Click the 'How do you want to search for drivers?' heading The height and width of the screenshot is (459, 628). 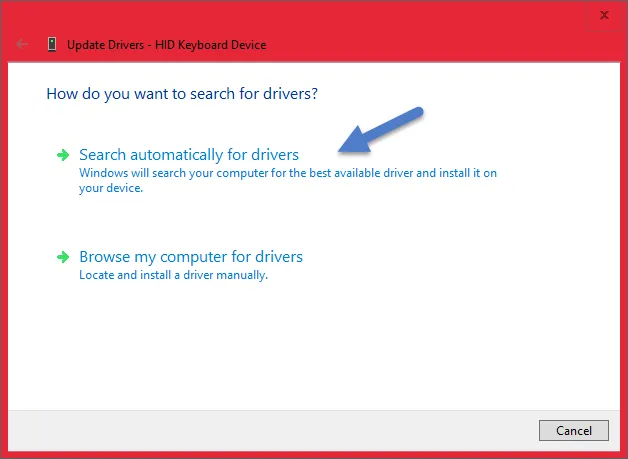coord(182,94)
